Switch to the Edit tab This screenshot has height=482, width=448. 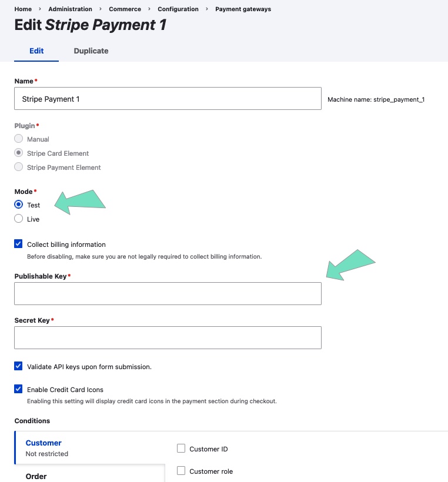pos(36,51)
